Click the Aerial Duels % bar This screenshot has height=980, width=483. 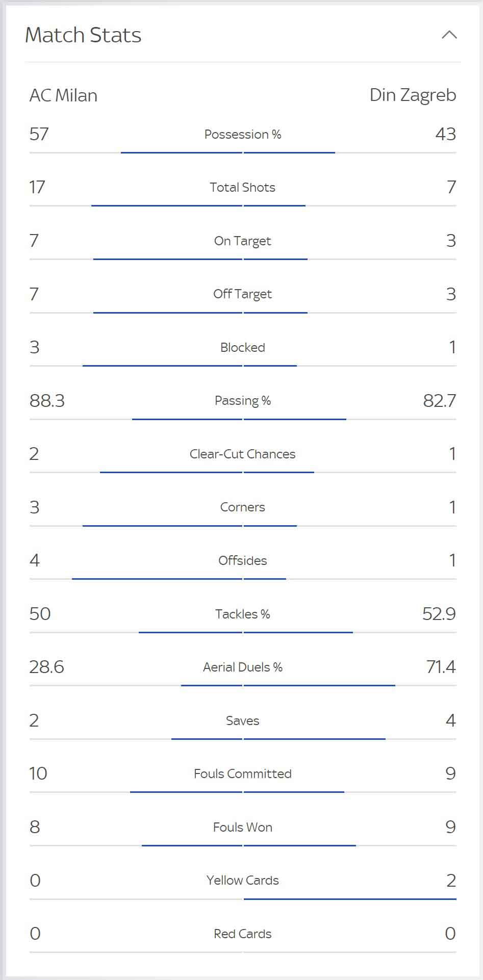click(x=243, y=686)
